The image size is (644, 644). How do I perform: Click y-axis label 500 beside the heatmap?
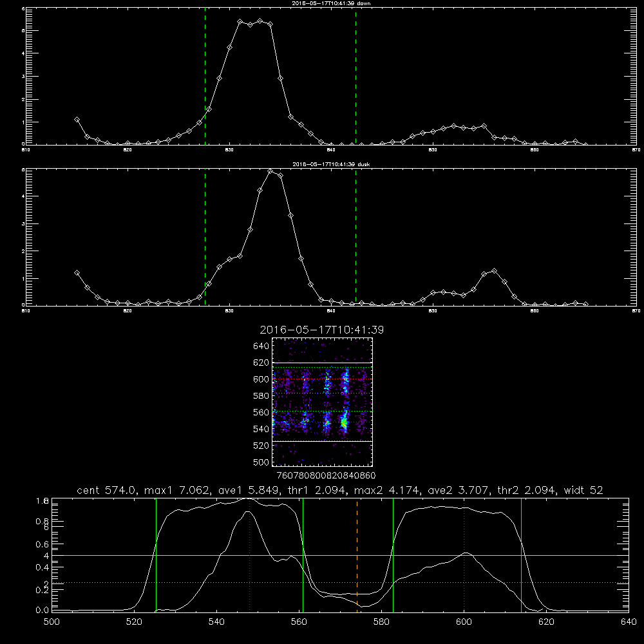pyautogui.click(x=261, y=462)
